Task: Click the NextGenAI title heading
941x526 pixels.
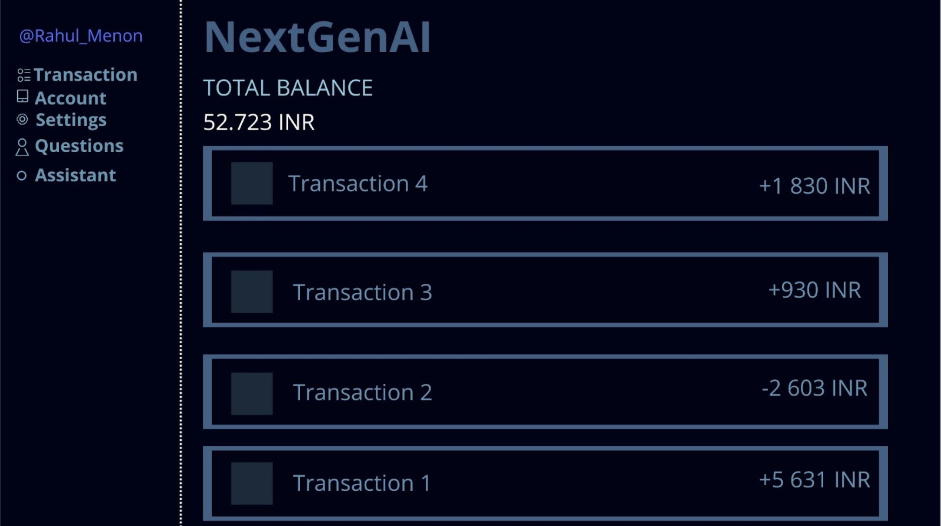Action: click(317, 38)
